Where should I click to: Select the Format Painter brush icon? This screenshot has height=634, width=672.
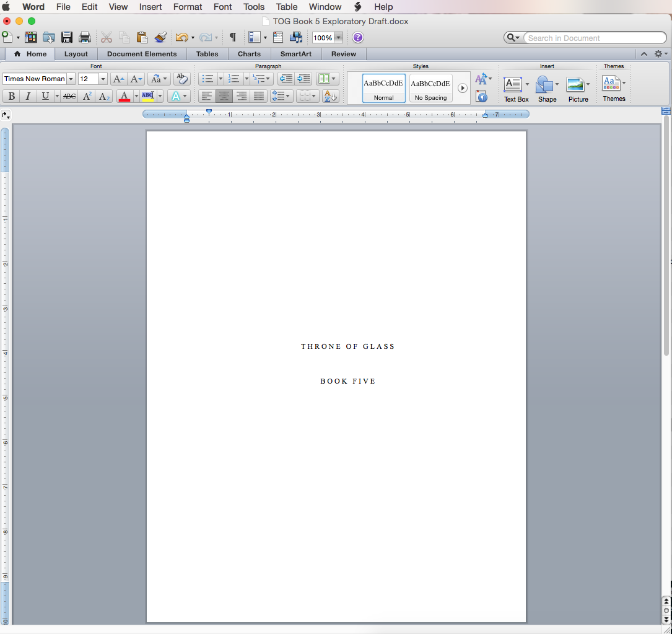coord(160,37)
